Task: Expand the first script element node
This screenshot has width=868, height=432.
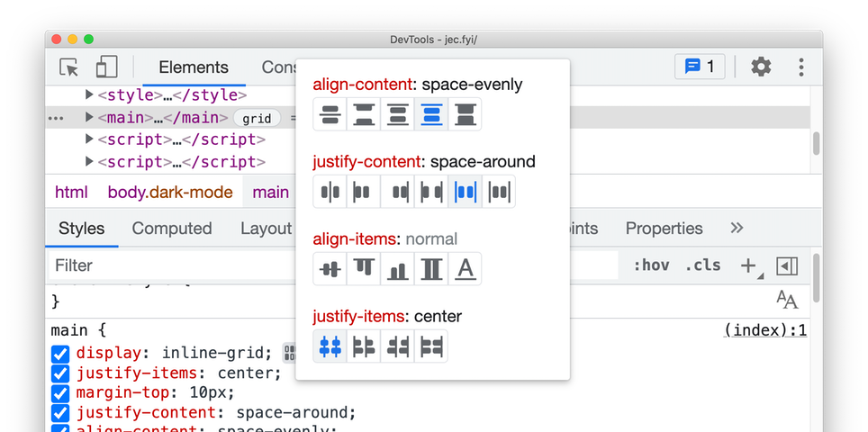Action: pyautogui.click(x=89, y=139)
